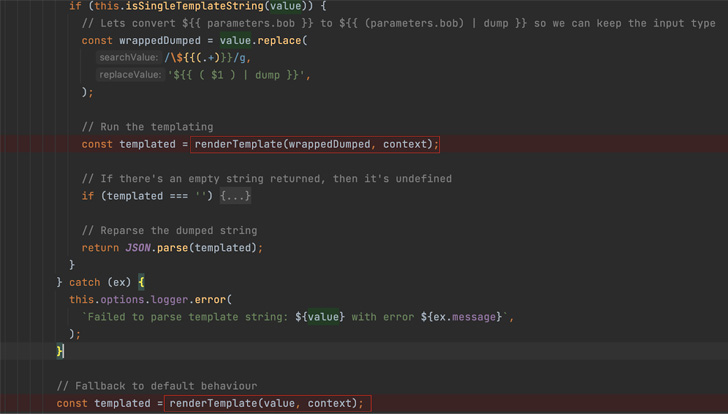Viewport: 728px width, 414px height.
Task: Click the comment about empty string returned
Action: [266, 179]
